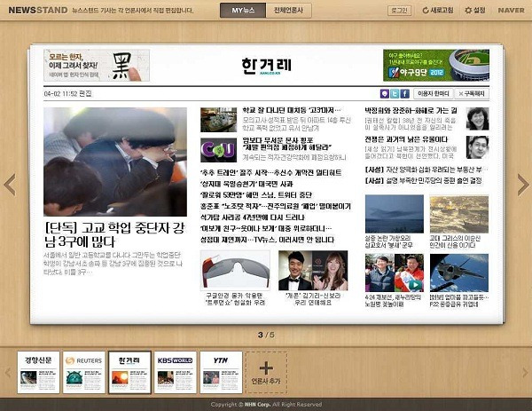Switch to 전체언론사 tab
This screenshot has width=532, height=411.
tap(288, 11)
